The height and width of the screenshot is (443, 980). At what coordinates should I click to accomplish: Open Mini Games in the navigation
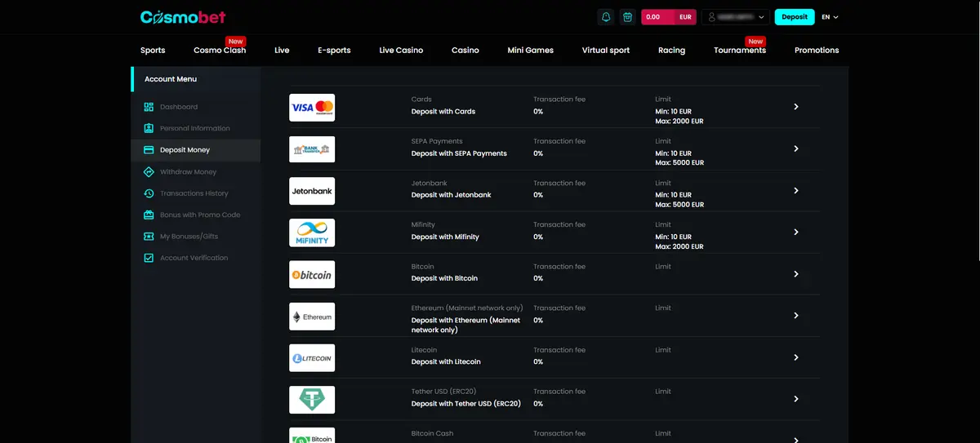click(530, 51)
